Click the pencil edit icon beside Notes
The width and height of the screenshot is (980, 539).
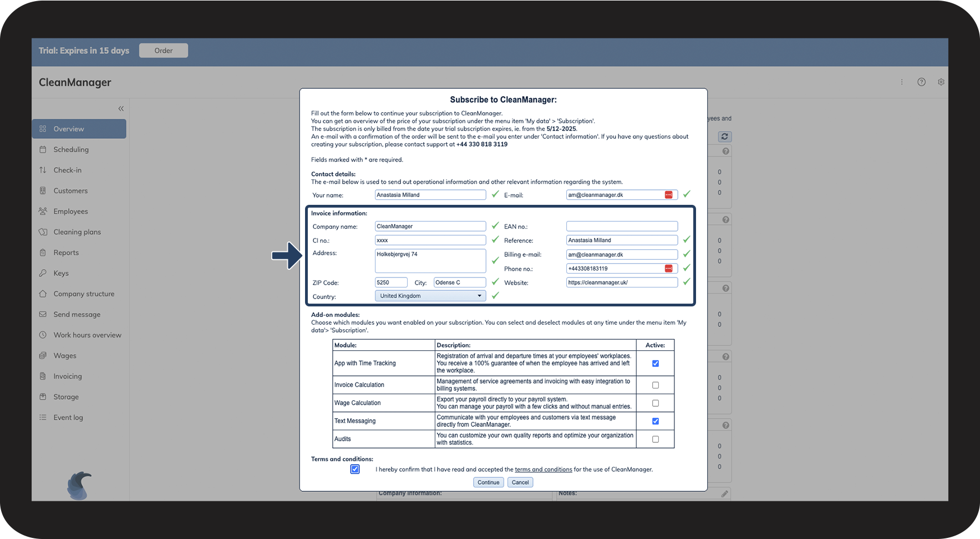(x=724, y=493)
